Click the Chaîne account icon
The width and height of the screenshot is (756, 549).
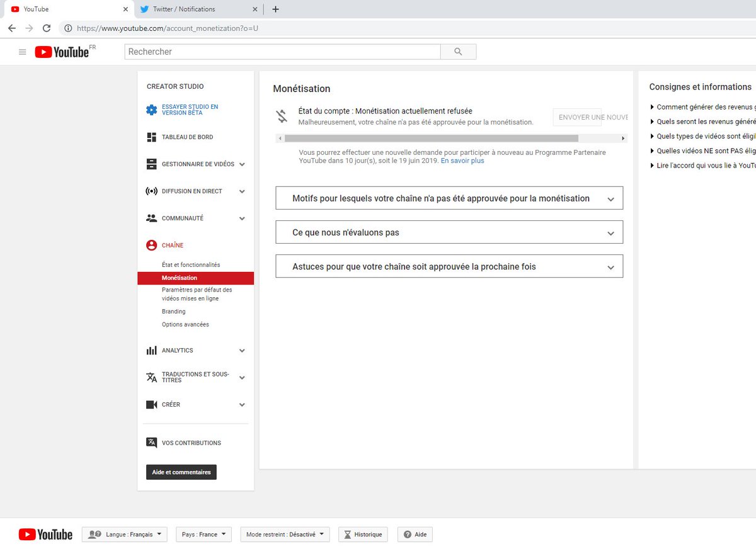click(x=151, y=246)
